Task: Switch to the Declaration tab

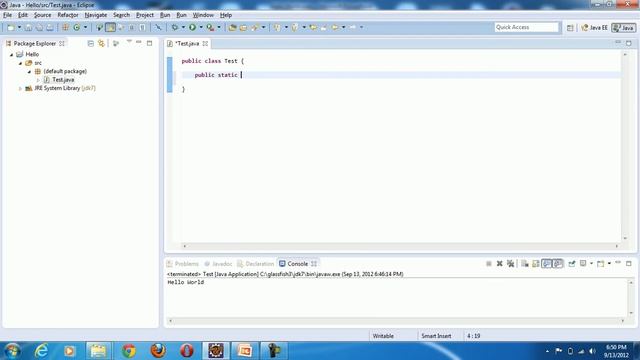Action: click(256, 264)
